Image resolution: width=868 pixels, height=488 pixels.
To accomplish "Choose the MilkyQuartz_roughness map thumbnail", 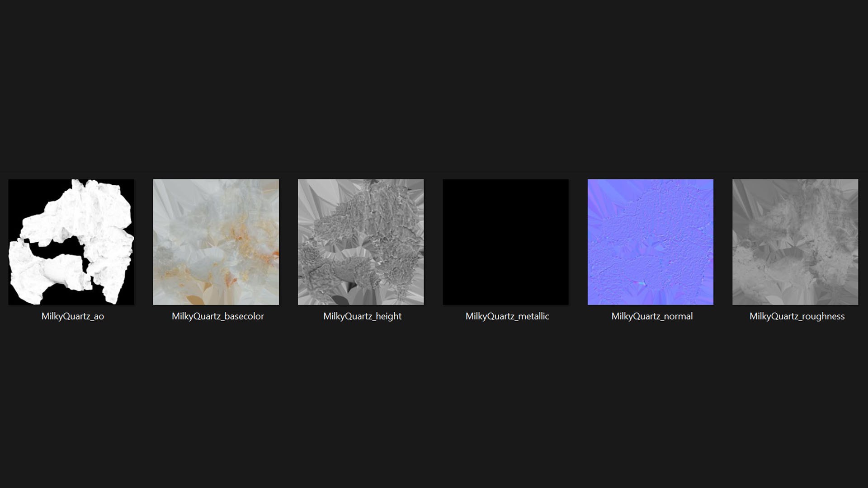I will click(x=795, y=242).
